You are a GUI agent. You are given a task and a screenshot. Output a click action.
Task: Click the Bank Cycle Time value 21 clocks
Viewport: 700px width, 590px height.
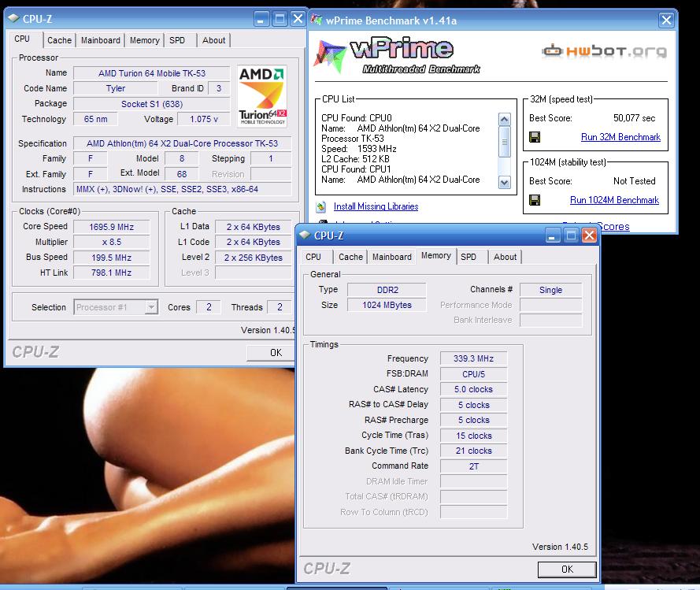(x=474, y=451)
